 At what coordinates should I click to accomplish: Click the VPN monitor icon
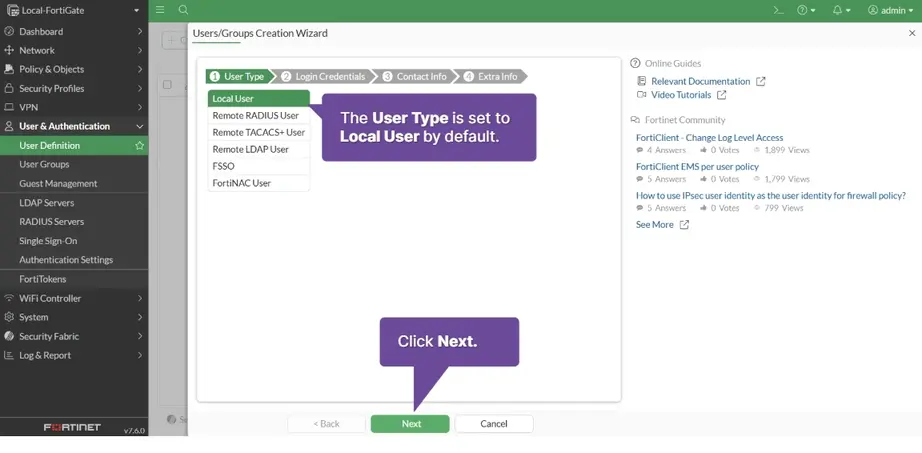click(x=9, y=107)
